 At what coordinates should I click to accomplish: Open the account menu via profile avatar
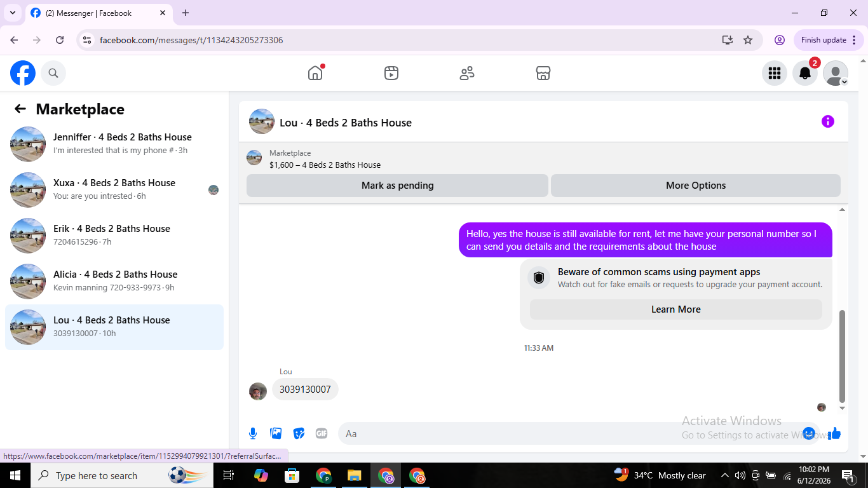click(x=836, y=73)
